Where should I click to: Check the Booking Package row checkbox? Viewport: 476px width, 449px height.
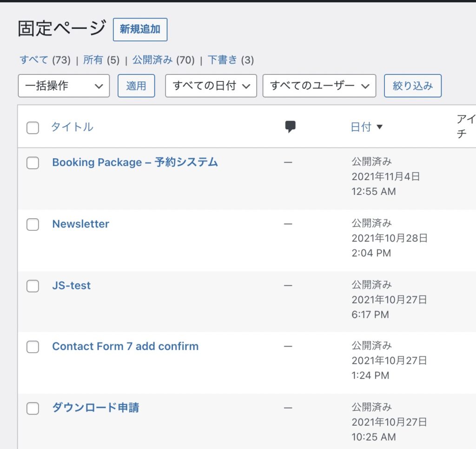click(33, 163)
